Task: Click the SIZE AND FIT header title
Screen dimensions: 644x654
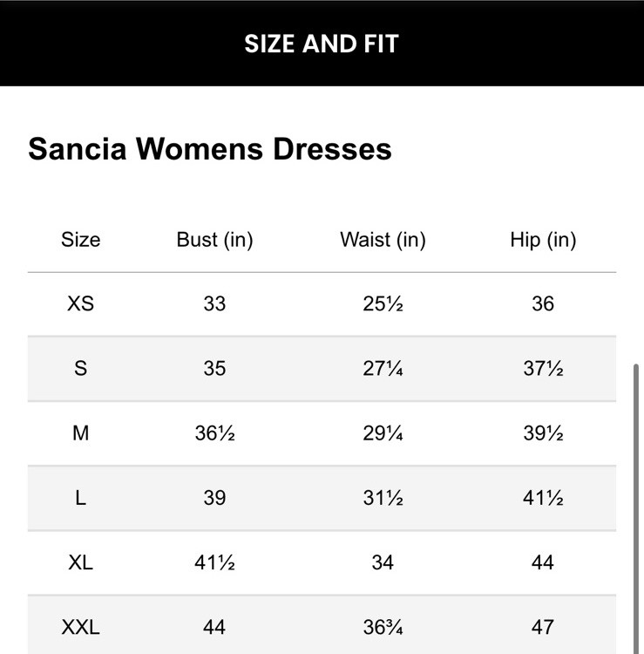Action: [x=322, y=44]
